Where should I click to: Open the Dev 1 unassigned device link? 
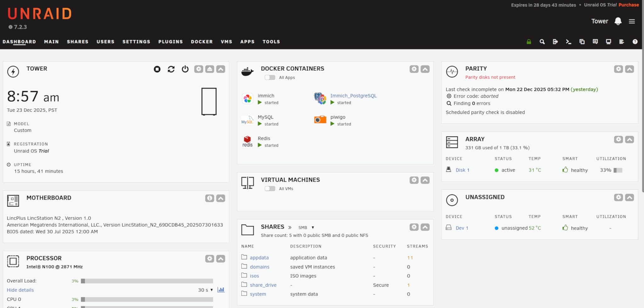(462, 228)
